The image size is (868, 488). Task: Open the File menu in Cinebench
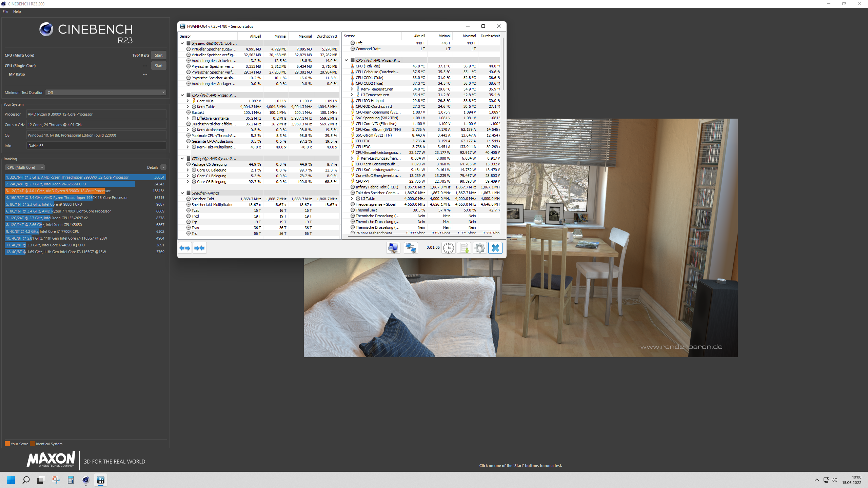pos(5,12)
